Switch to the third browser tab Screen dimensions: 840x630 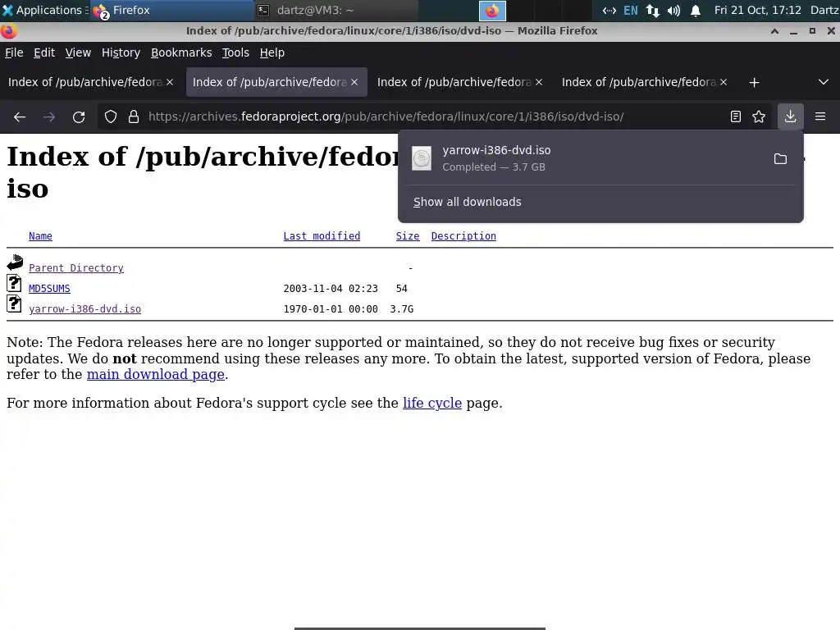point(454,82)
